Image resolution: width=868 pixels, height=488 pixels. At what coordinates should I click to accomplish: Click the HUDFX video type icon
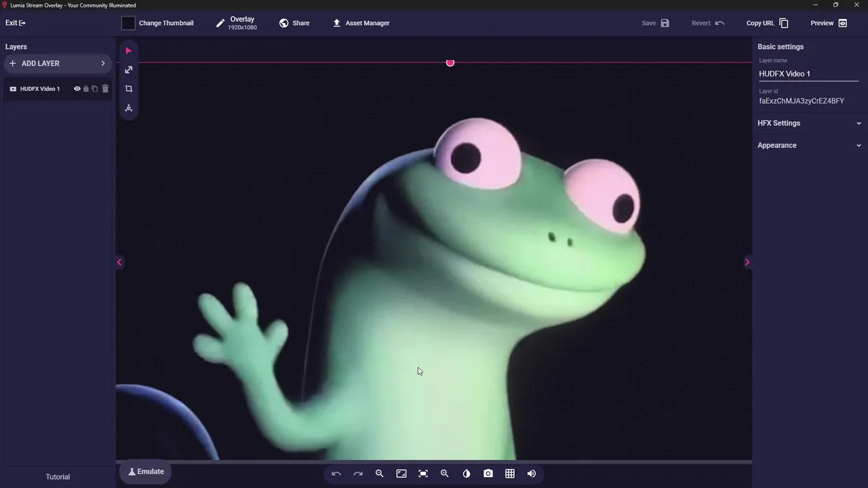click(13, 89)
